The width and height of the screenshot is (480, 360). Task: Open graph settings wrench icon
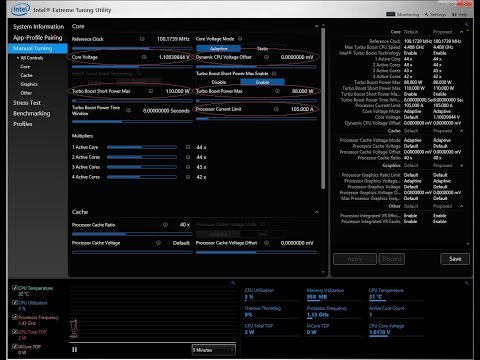233,283
